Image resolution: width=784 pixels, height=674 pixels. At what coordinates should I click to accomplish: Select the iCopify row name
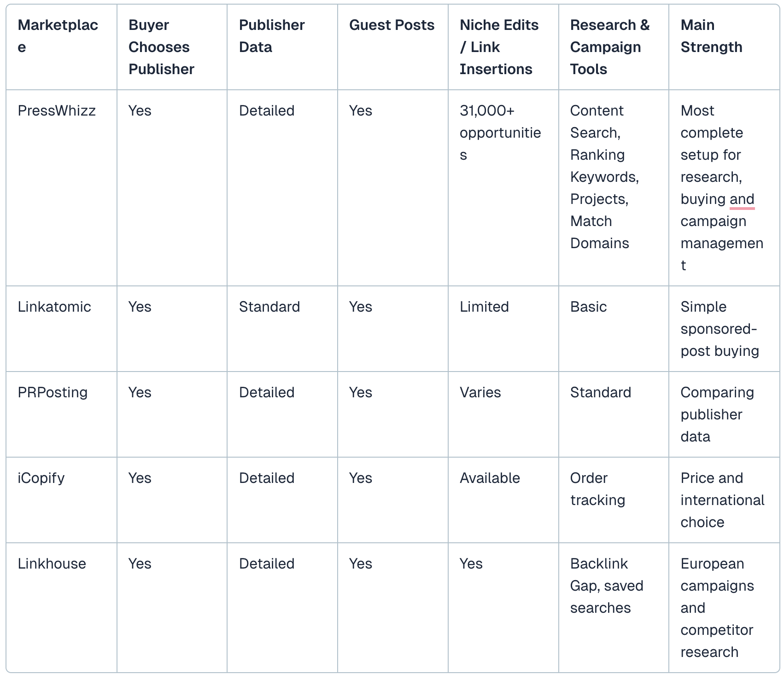point(41,478)
